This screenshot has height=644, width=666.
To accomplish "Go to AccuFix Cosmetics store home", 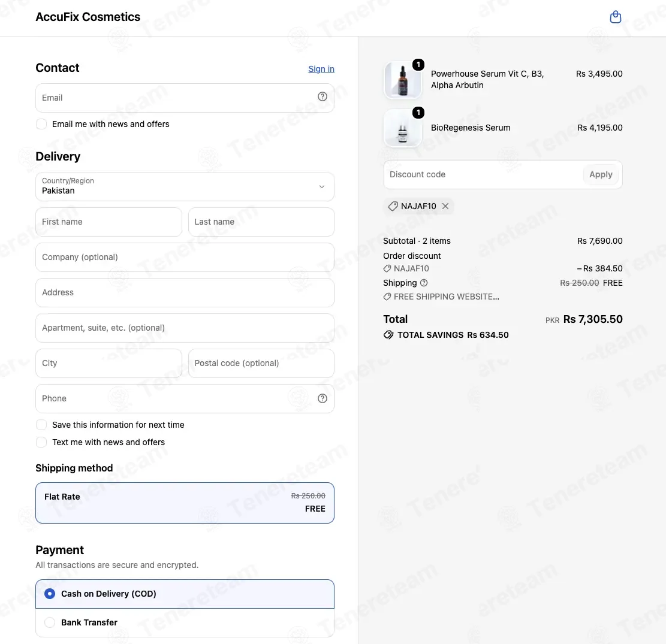I will [88, 17].
